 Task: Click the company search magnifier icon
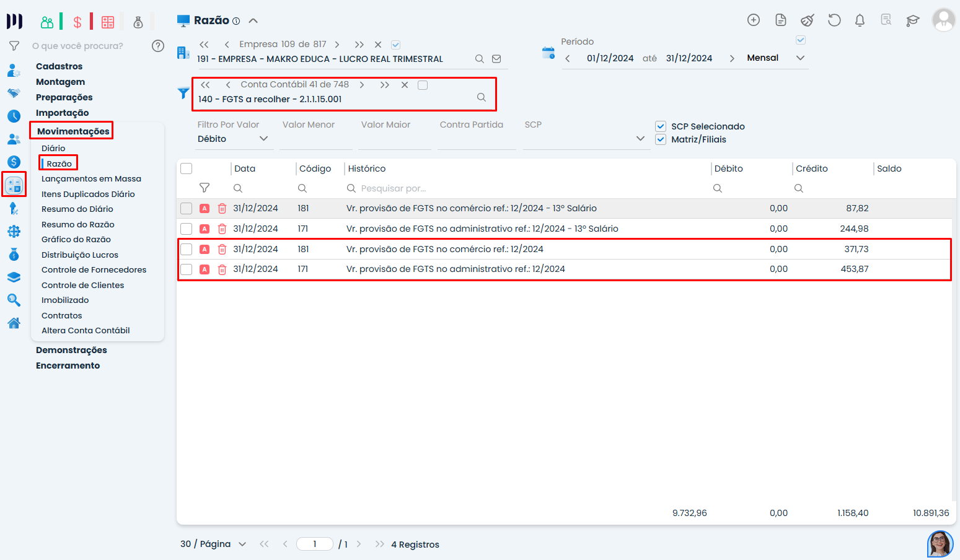point(479,59)
